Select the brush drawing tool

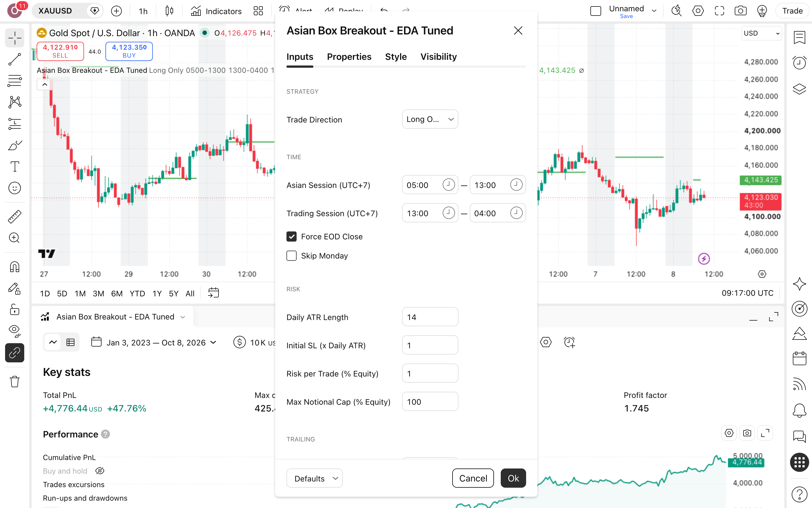tap(14, 145)
